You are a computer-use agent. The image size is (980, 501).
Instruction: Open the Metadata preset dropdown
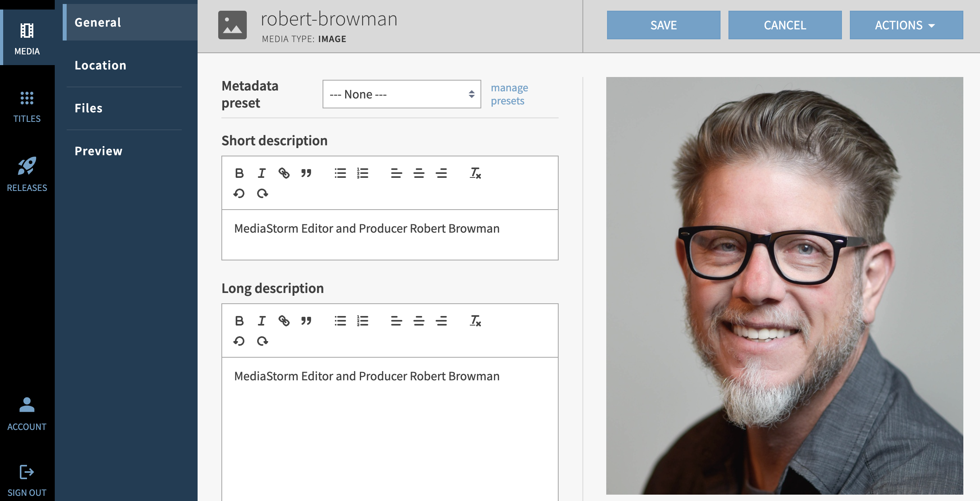[402, 94]
